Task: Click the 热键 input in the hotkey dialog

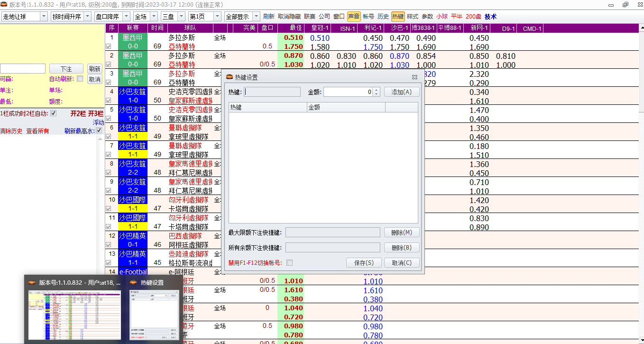Action: (272, 92)
